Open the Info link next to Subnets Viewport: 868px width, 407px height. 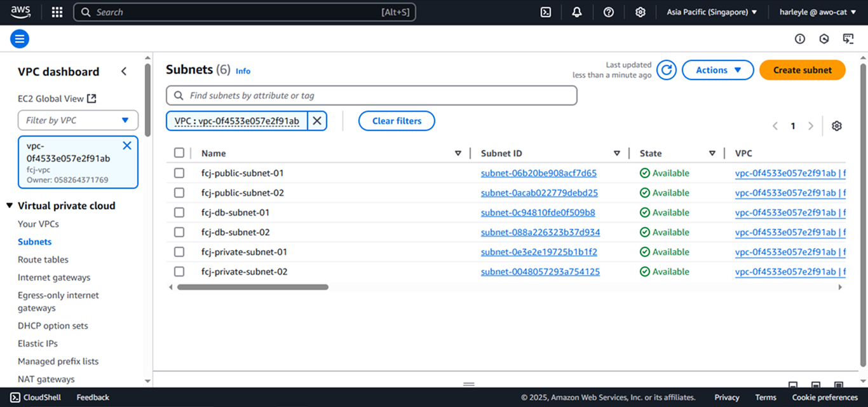[243, 71]
